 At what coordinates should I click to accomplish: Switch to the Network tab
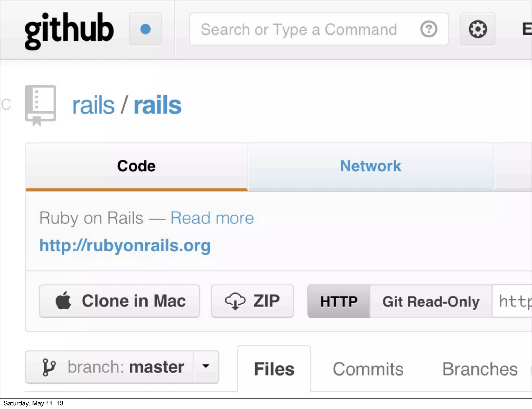point(370,166)
